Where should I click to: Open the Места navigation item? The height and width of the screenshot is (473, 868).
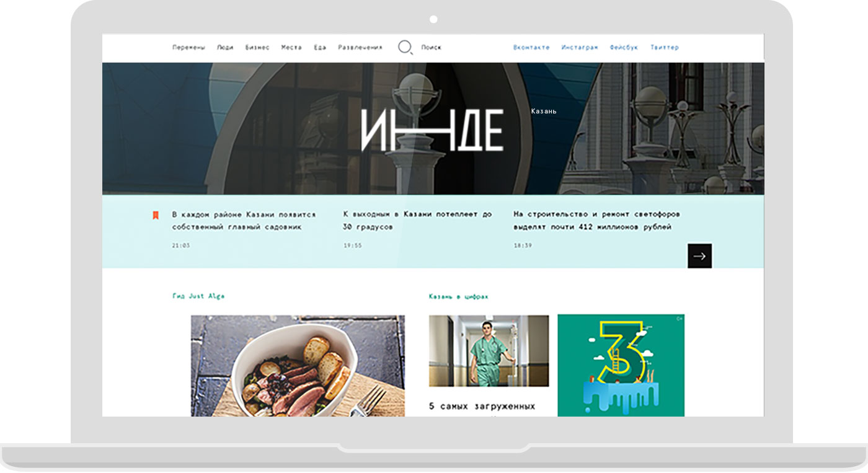[x=291, y=47]
